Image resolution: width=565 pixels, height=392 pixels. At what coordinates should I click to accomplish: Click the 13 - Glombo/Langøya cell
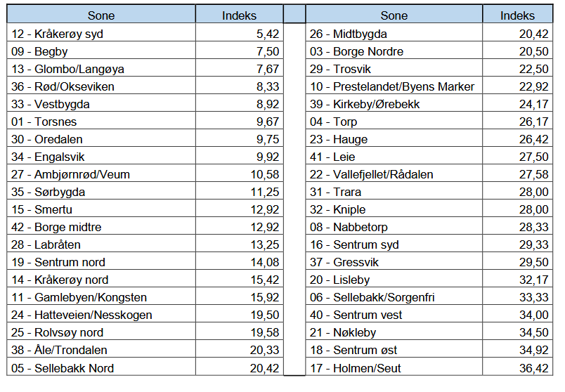pos(101,68)
